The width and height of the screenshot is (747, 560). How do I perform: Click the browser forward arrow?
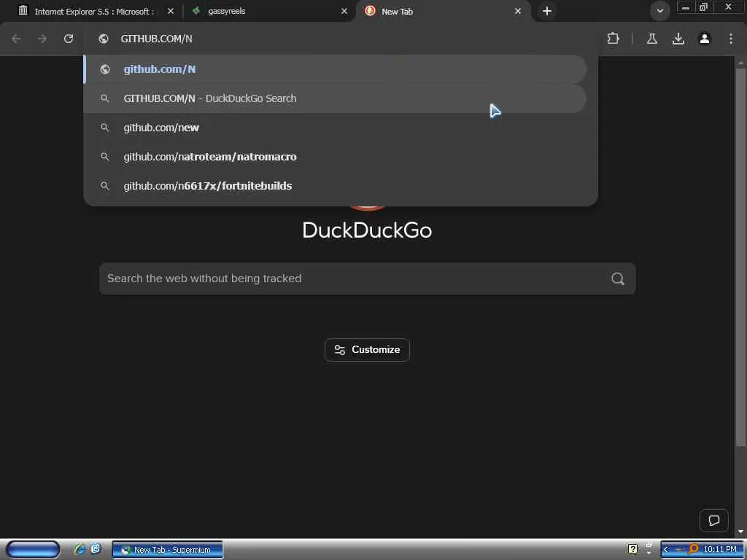(x=42, y=39)
